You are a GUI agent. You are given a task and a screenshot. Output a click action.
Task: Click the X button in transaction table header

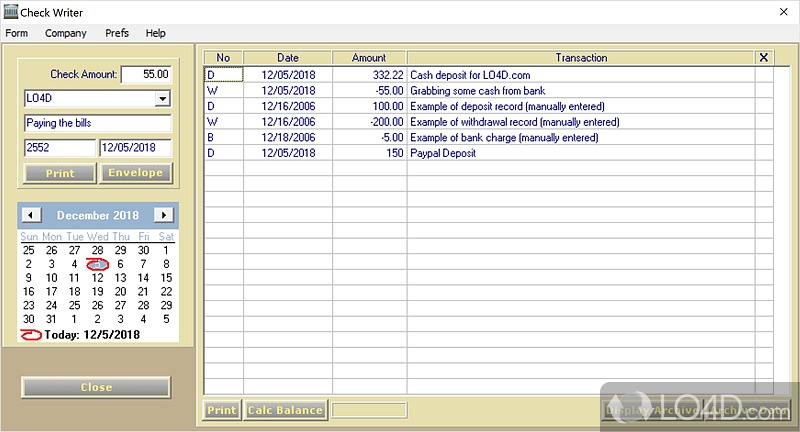click(x=764, y=58)
